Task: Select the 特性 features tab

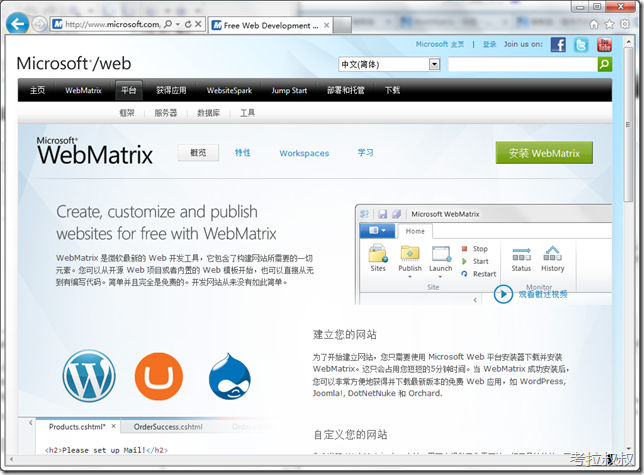Action: click(242, 153)
